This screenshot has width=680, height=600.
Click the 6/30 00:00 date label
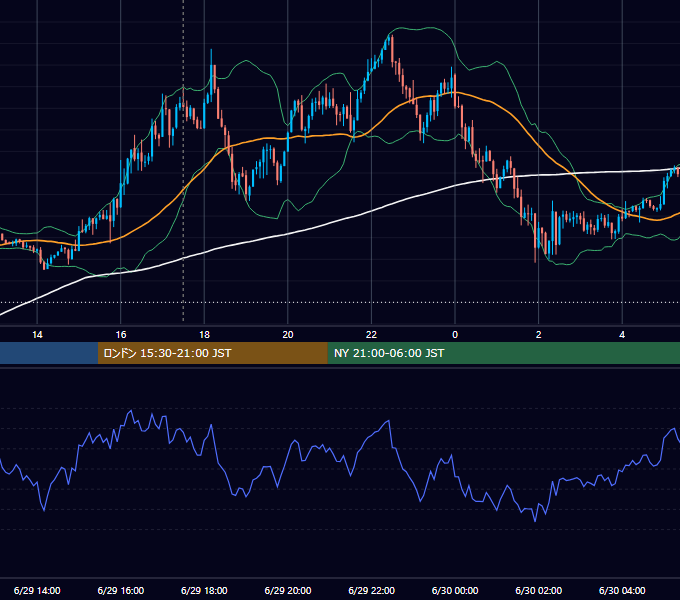455,590
